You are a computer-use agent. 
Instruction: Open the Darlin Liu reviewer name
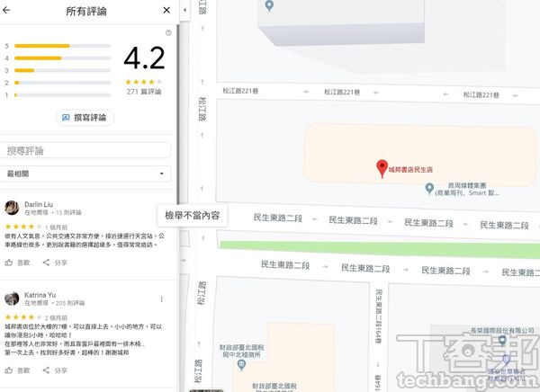tap(39, 204)
